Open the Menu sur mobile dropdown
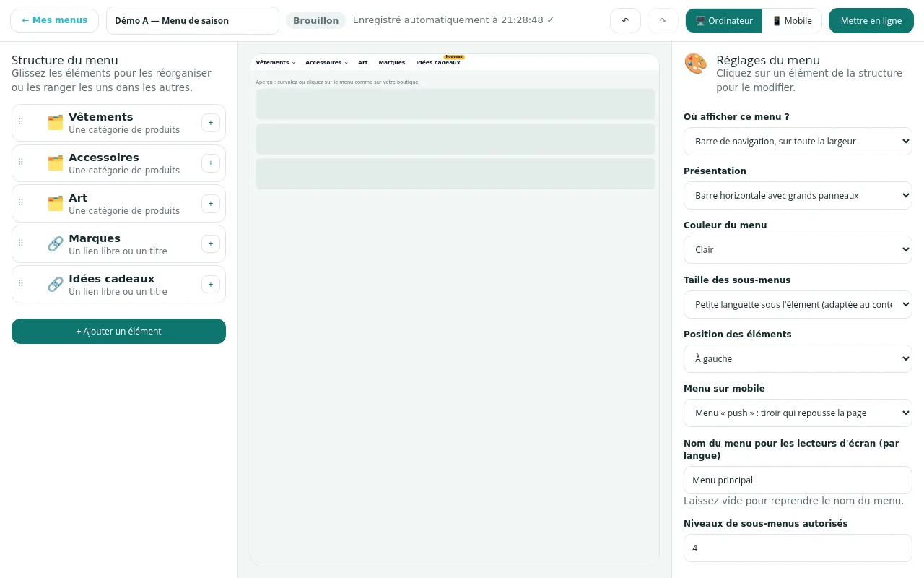Screen dimensions: 924x578 tap(798, 413)
